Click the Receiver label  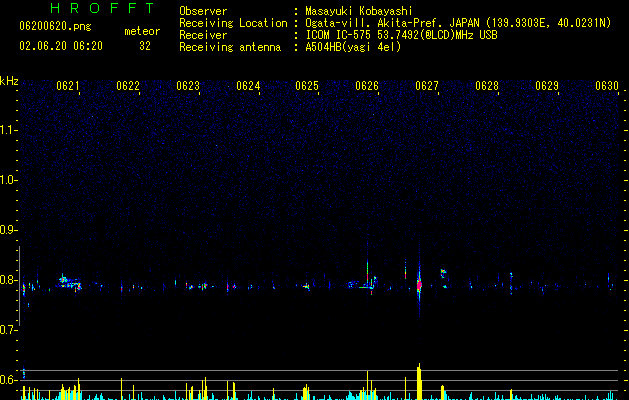203,35
